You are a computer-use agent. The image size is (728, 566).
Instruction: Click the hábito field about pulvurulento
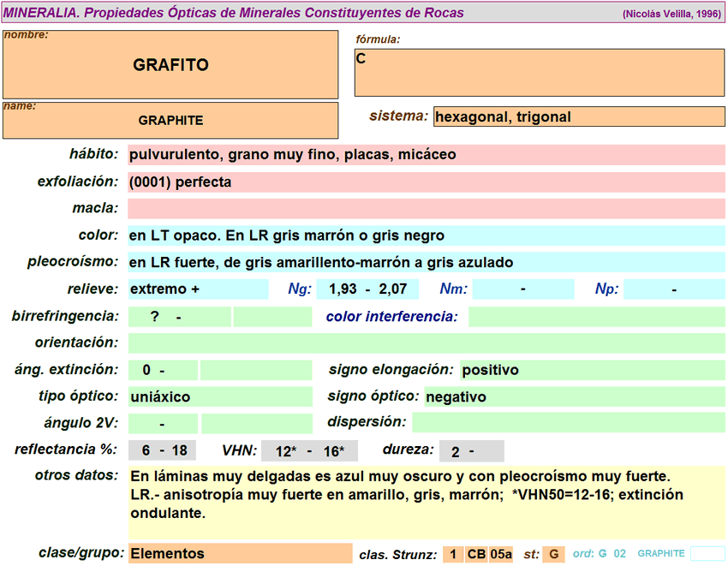tap(427, 155)
